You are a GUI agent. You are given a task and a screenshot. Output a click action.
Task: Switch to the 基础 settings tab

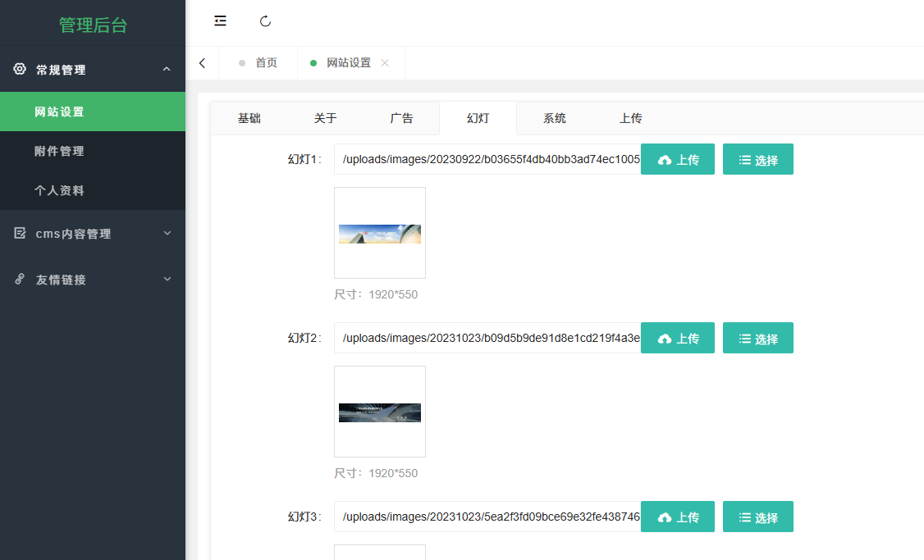pos(249,118)
